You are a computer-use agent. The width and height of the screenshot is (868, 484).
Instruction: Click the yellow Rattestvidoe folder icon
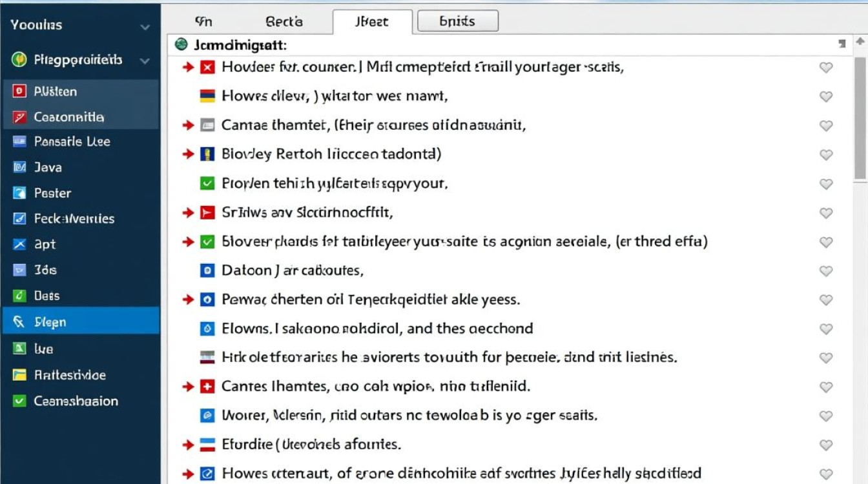[x=20, y=375]
